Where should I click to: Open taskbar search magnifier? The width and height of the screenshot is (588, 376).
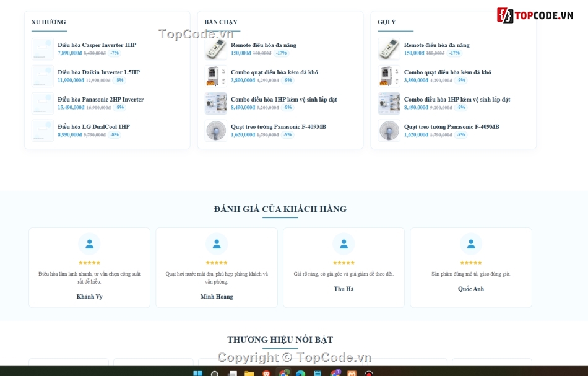click(x=215, y=374)
